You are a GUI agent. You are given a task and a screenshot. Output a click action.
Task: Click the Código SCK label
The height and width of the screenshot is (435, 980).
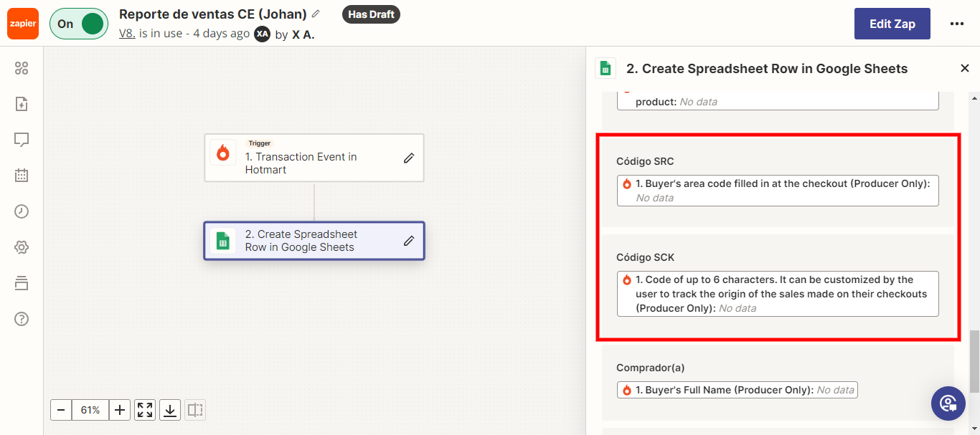[645, 257]
